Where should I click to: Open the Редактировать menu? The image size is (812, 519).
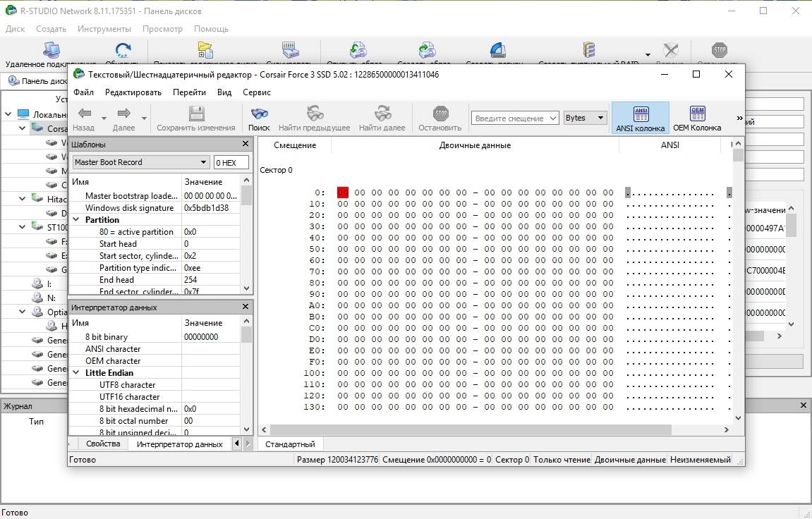(133, 92)
